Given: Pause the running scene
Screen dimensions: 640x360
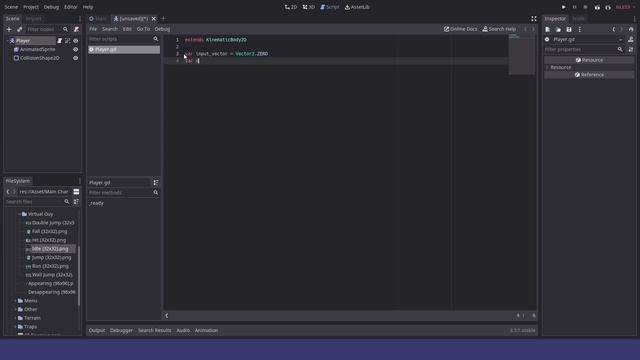Looking at the screenshot, I should coord(574,7).
